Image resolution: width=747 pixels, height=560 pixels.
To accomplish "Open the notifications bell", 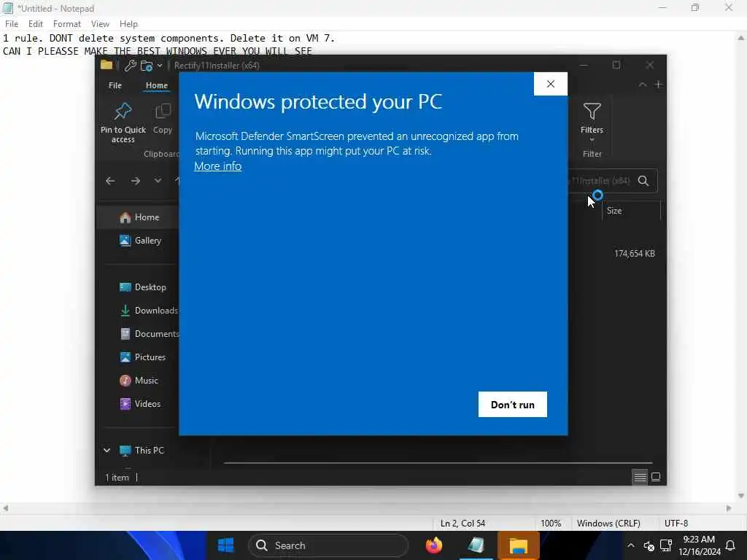I will [x=729, y=545].
